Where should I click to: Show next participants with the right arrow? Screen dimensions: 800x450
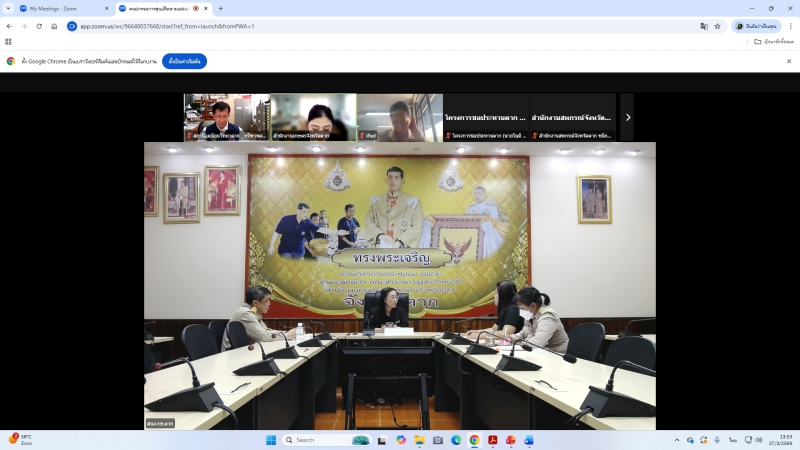coord(627,117)
